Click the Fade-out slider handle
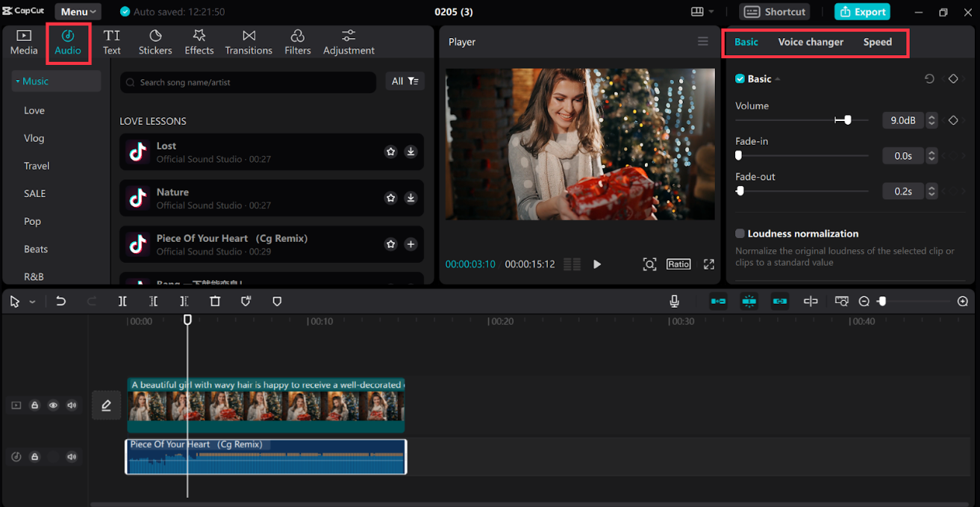980x507 pixels. click(x=740, y=191)
